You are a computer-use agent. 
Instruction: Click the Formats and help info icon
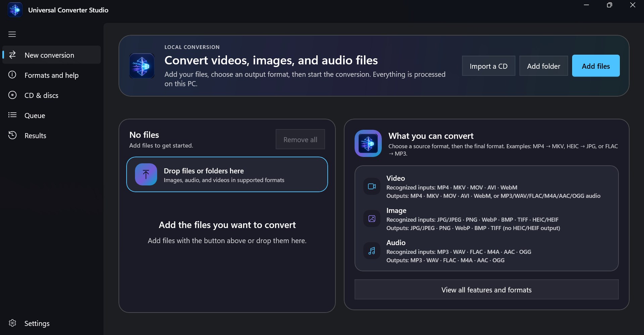click(12, 75)
